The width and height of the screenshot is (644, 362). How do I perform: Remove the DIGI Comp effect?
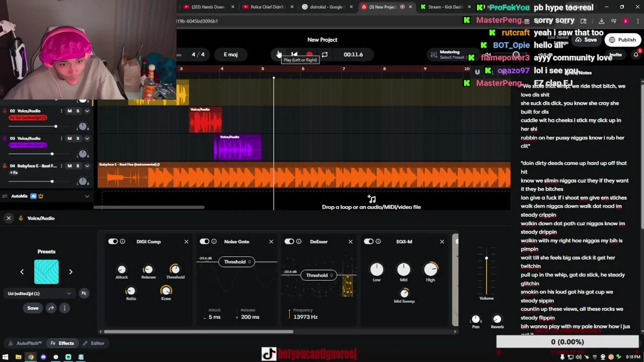186,242
